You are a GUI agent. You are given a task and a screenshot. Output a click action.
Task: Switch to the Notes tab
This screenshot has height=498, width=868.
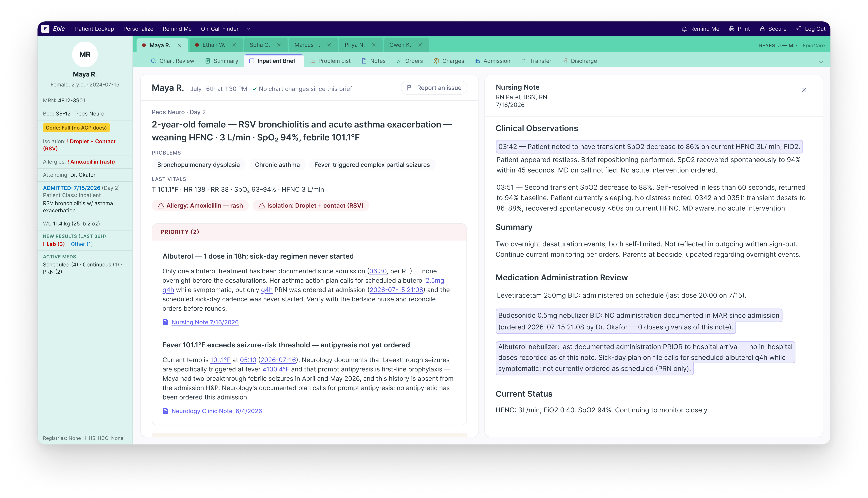373,61
